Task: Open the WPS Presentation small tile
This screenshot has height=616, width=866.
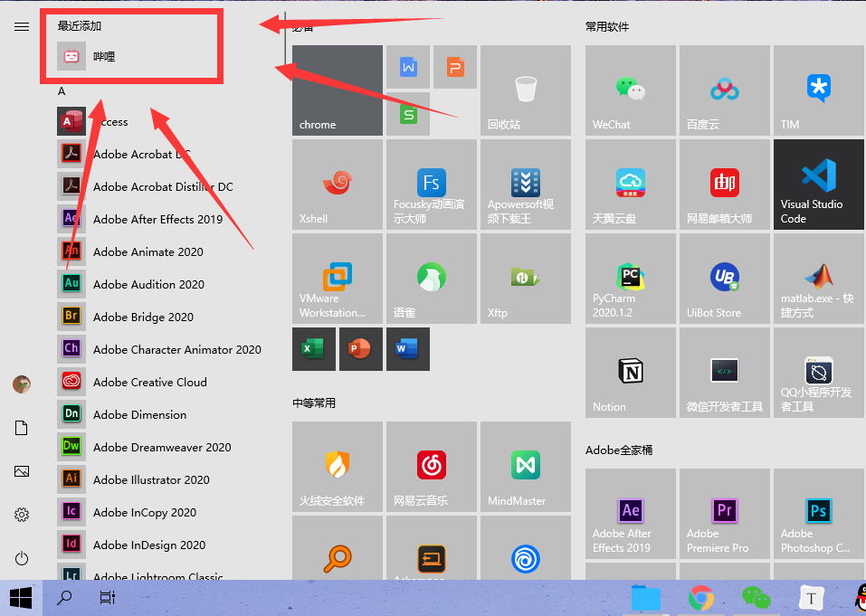Action: 455,67
